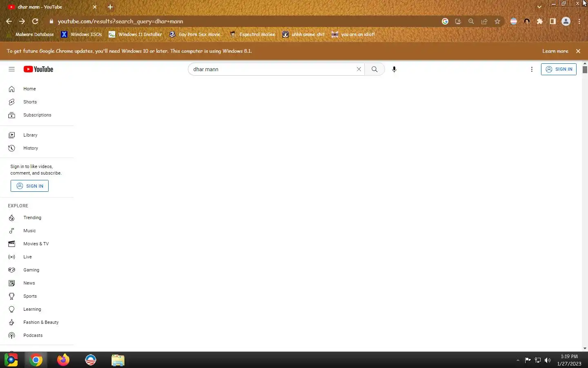This screenshot has width=588, height=368.
Task: Select the dhar mann - YouTube tab
Action: [52, 7]
